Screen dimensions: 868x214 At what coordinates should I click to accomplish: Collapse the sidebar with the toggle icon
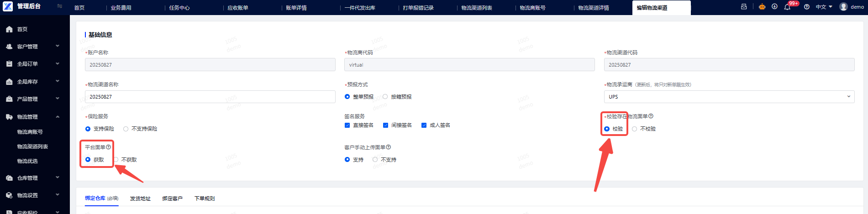click(59, 6)
